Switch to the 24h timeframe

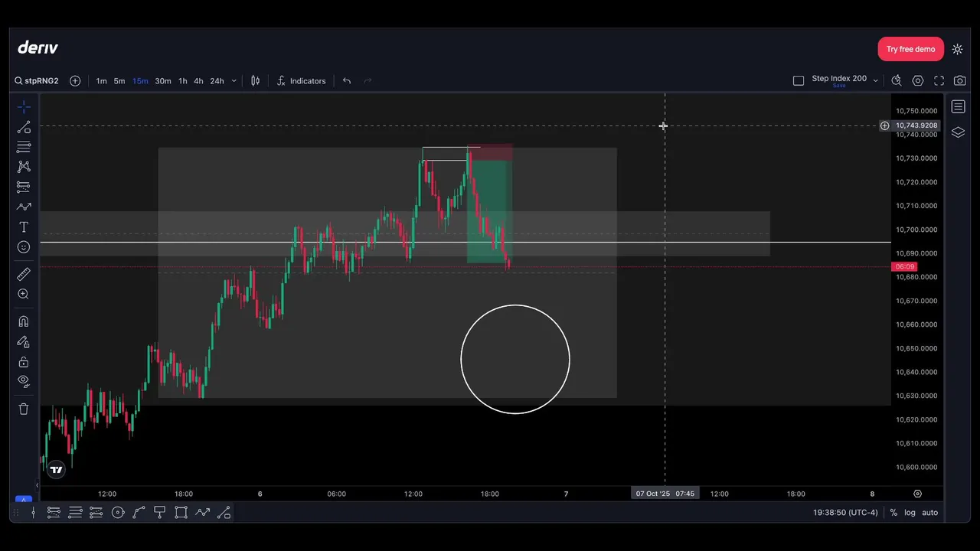pyautogui.click(x=217, y=80)
